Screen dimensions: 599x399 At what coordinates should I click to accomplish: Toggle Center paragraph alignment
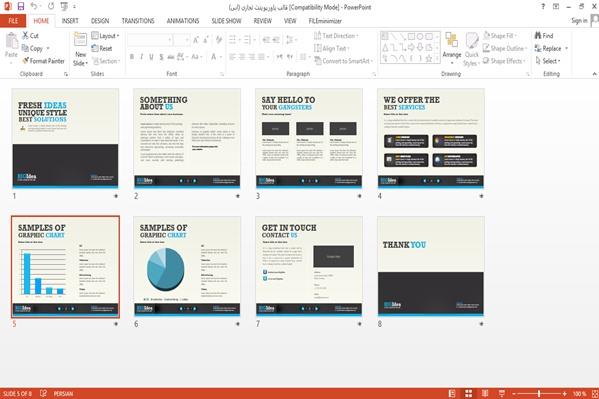pos(242,57)
